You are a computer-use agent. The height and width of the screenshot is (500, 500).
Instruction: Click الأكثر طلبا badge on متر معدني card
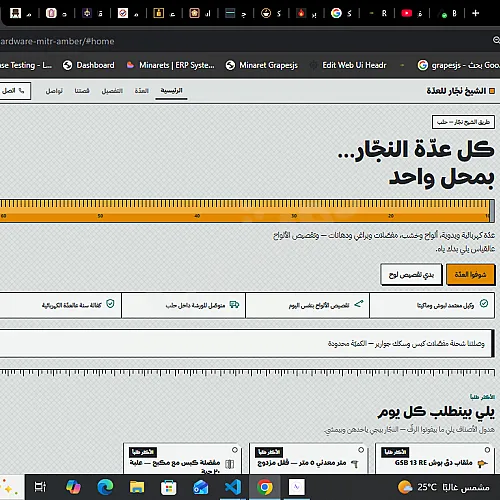(269, 452)
